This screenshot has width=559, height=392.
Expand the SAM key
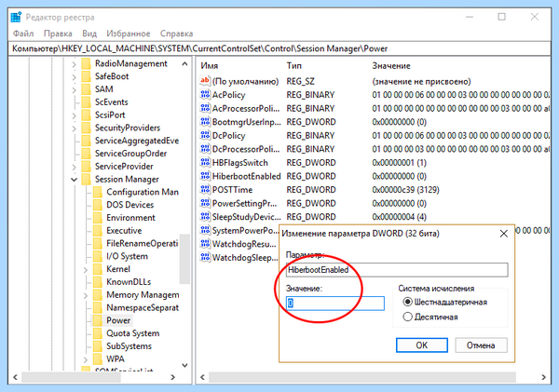(x=74, y=89)
